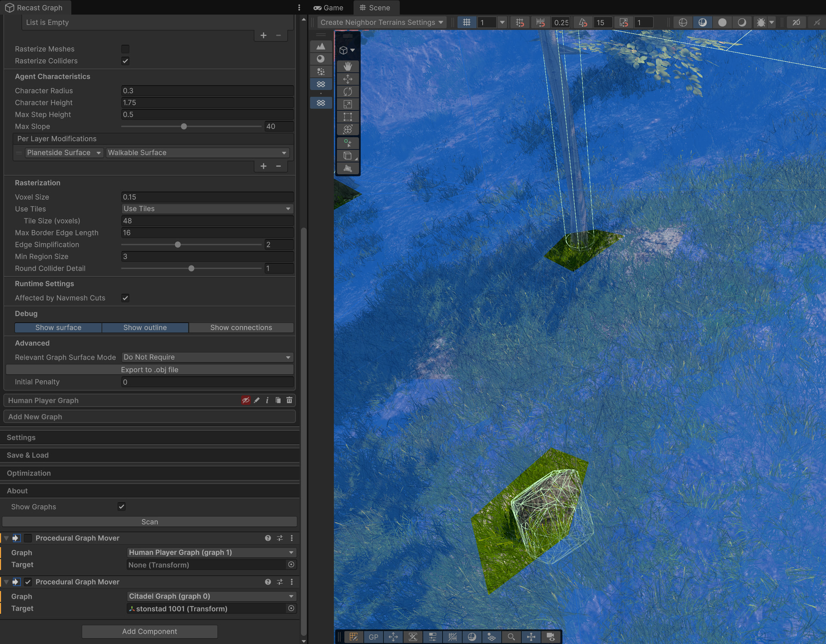Uncheck Affected by Navmesh Cuts
This screenshot has height=644, width=826.
point(125,298)
